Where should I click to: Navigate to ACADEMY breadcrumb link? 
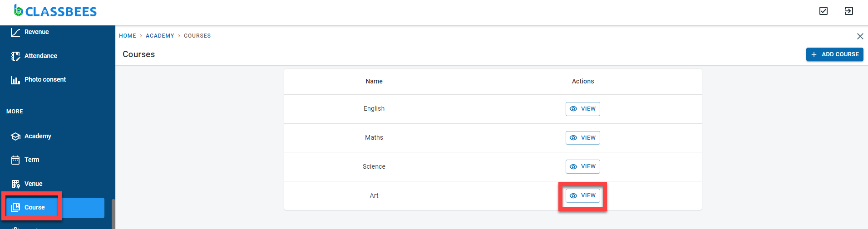click(160, 36)
